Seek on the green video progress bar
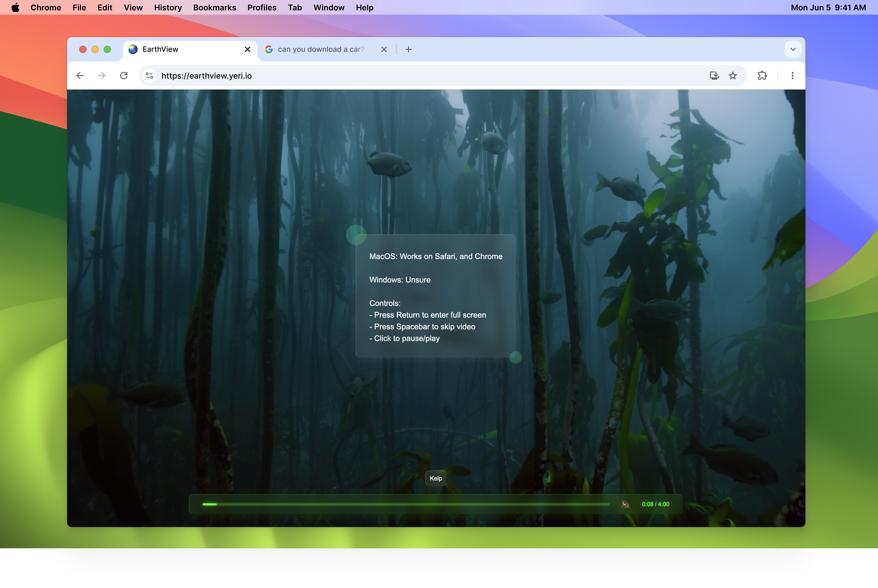This screenshot has height=588, width=878. coord(406,504)
